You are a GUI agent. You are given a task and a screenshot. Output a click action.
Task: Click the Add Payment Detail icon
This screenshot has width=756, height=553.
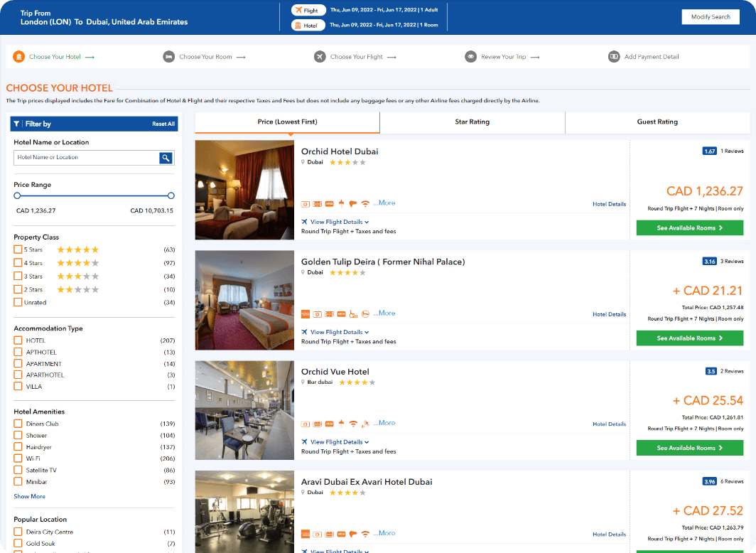[x=614, y=57]
